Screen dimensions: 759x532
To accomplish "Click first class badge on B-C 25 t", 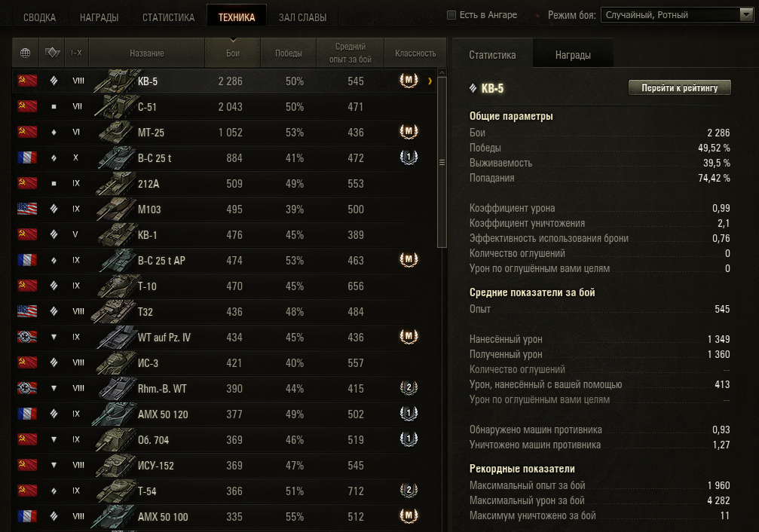I will click(409, 157).
